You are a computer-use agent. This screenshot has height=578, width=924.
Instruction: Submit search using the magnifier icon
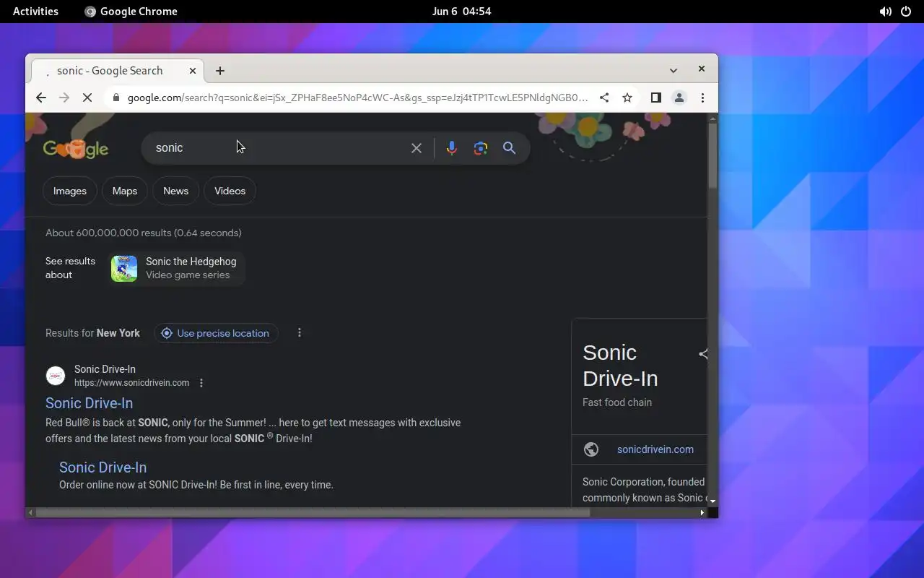click(x=510, y=148)
